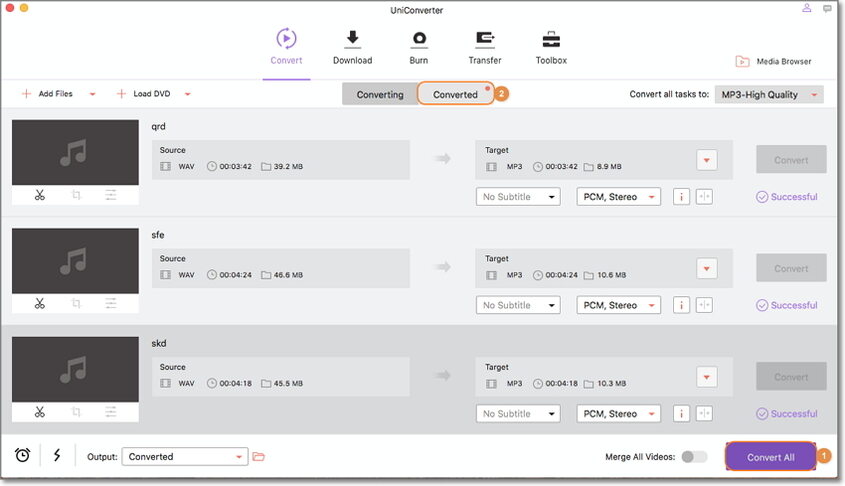Open the output folder icon
The image size is (845, 486).
(x=259, y=456)
